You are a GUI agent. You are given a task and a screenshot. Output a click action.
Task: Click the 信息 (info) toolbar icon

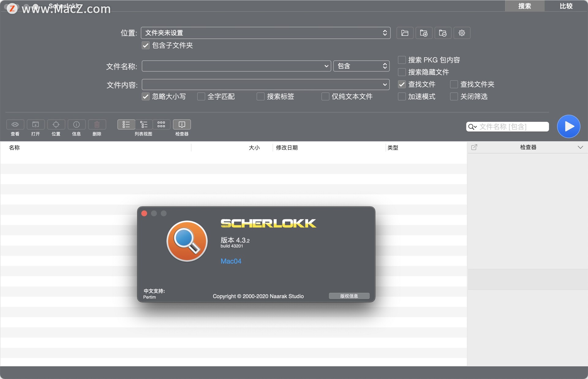tap(76, 125)
